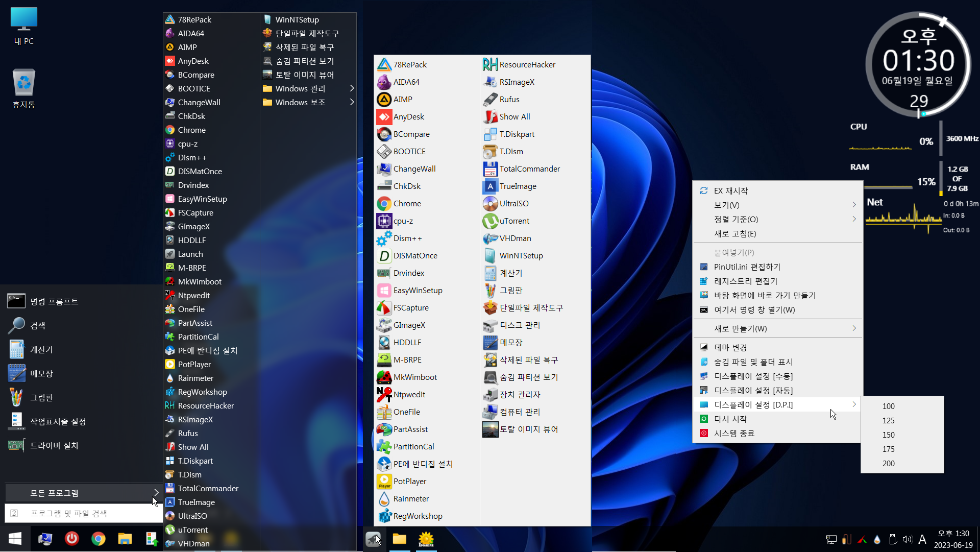Open File Explorer from the right taskbar

point(400,539)
